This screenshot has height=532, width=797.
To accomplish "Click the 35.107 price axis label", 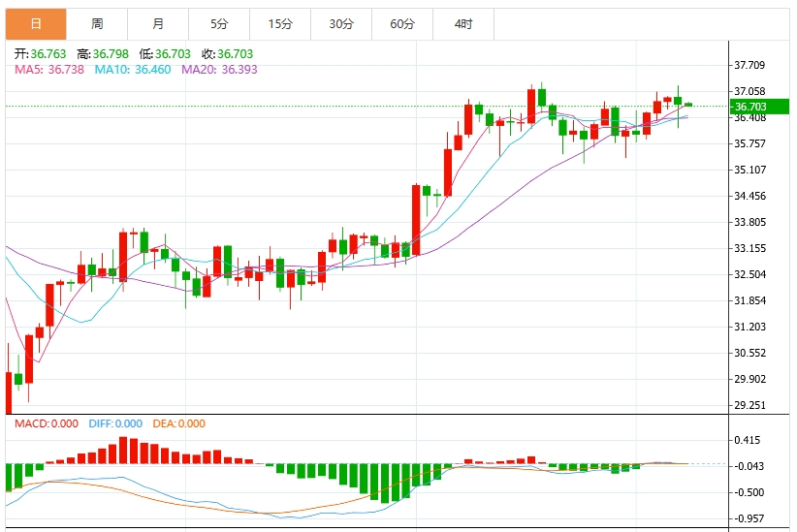I will 749,170.
